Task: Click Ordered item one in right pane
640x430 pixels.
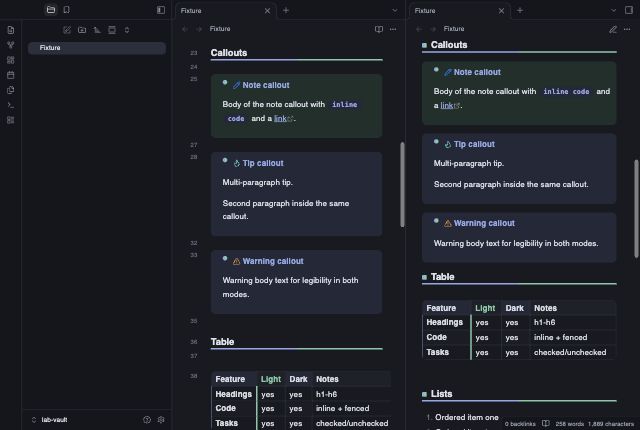Action: [467, 417]
